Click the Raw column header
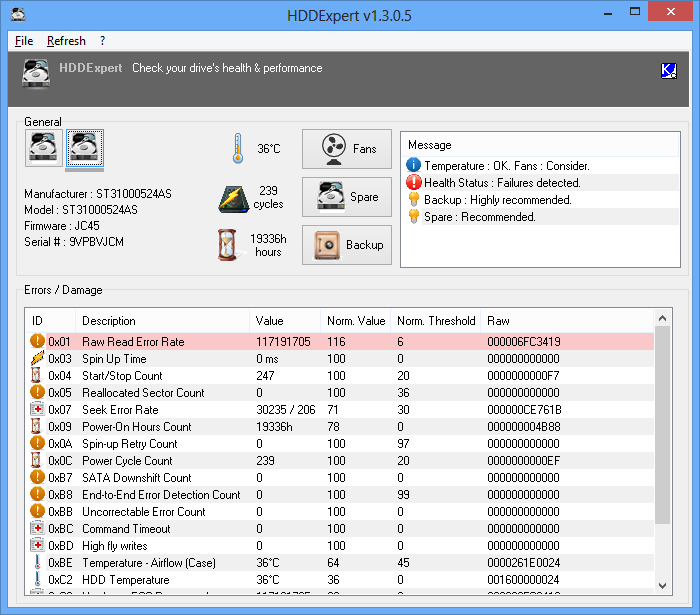The height and width of the screenshot is (615, 700). coord(567,320)
